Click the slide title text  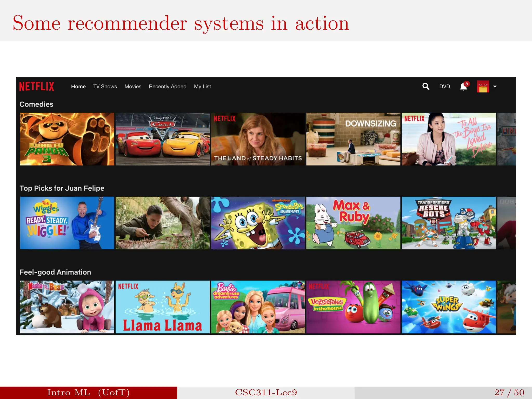181,23
